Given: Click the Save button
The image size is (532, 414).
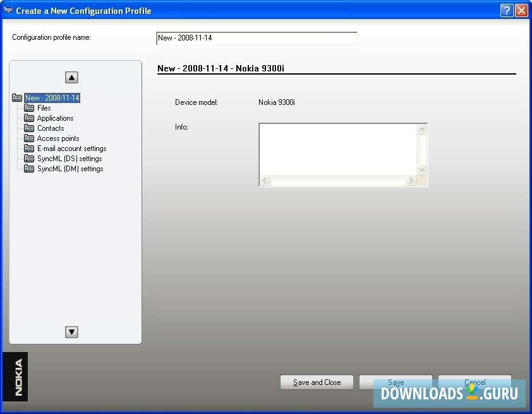Looking at the screenshot, I should pos(396,382).
